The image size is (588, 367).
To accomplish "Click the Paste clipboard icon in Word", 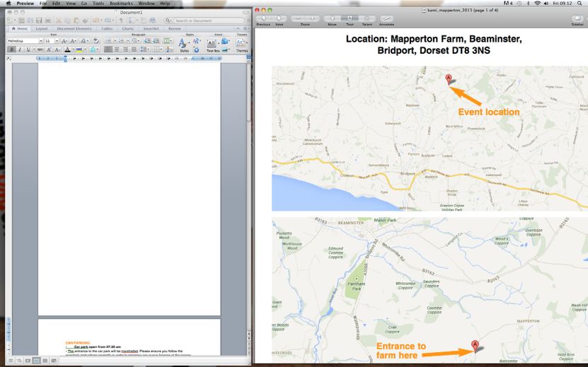I will click(x=76, y=21).
